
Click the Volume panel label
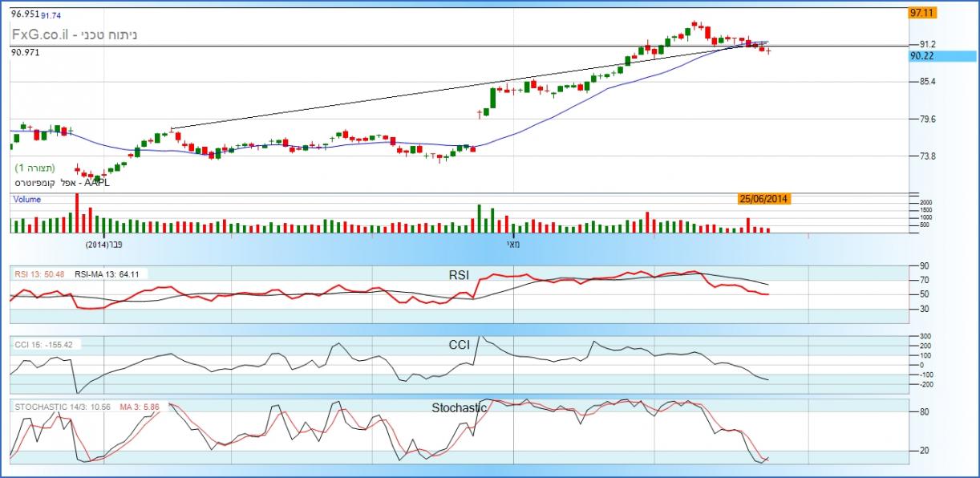point(26,199)
